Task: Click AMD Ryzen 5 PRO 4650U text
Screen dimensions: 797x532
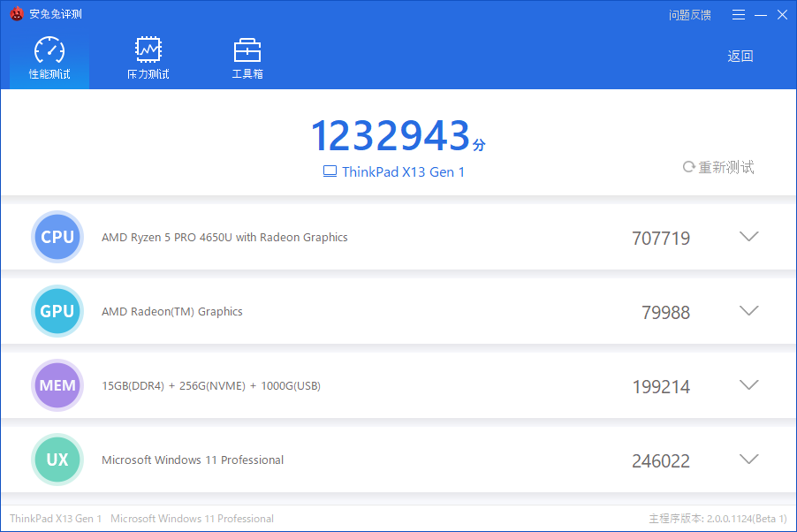Action: [224, 238]
